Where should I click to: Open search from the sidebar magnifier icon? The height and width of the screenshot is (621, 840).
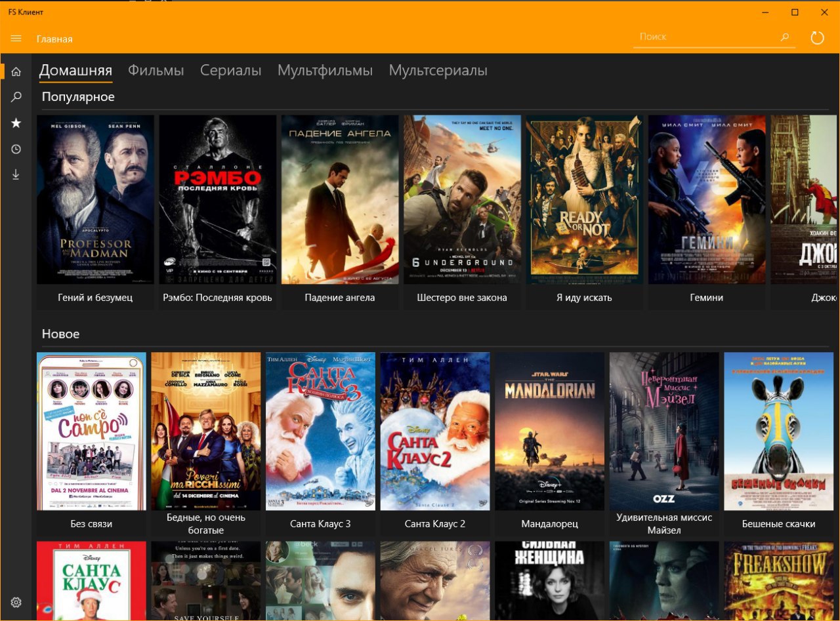[16, 97]
